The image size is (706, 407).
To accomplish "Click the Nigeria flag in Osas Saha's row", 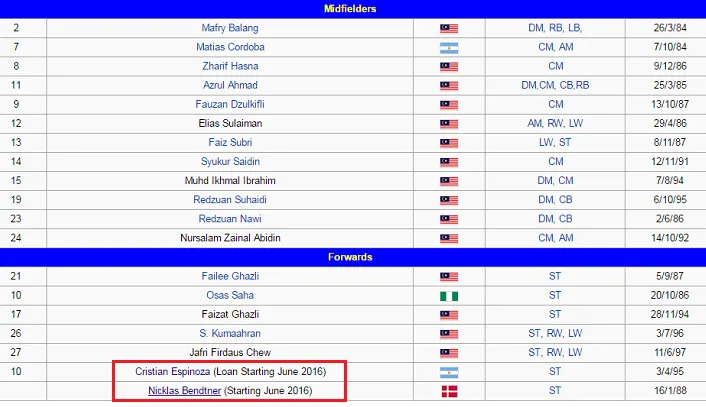I will click(x=449, y=295).
